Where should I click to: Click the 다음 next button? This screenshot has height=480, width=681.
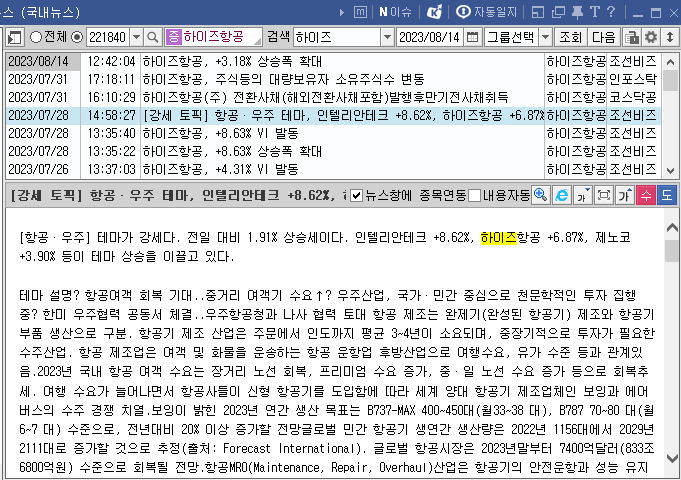click(604, 37)
